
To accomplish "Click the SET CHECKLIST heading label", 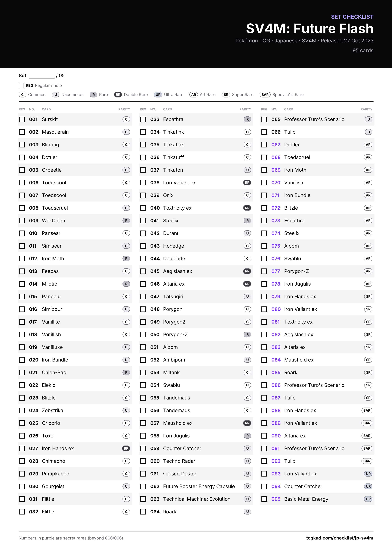I will click(x=352, y=17).
